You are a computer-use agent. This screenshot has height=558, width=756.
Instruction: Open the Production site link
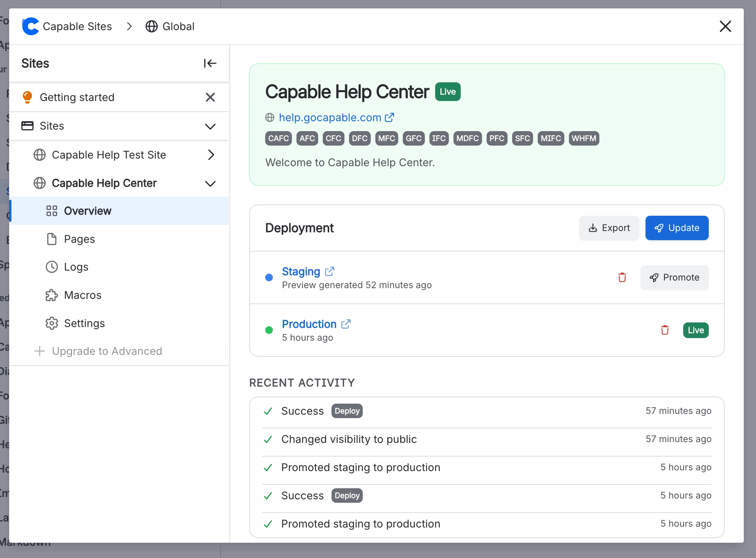click(309, 324)
